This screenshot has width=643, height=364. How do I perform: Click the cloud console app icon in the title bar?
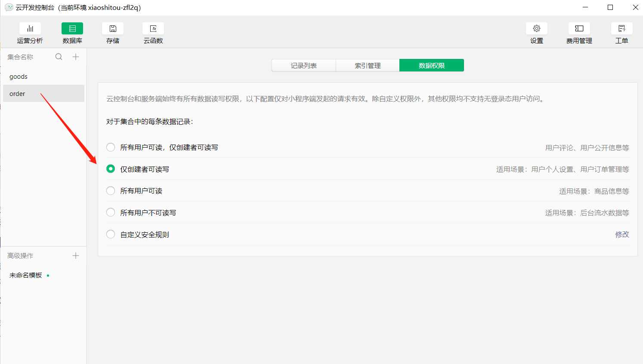point(9,7)
